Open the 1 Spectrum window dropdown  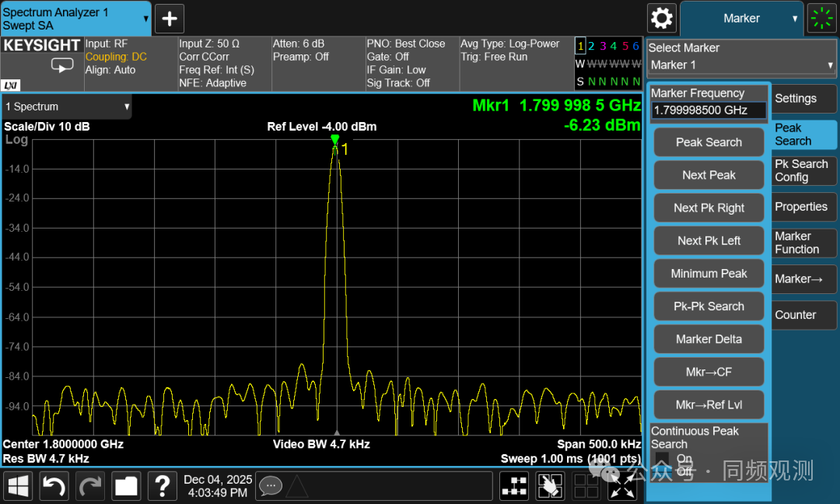click(x=67, y=107)
